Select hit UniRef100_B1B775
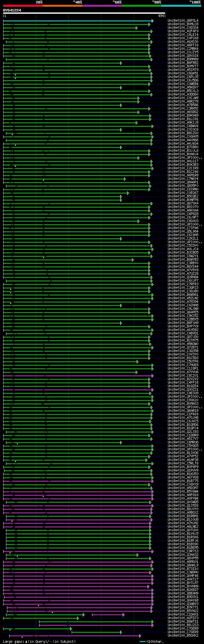Screen dimensions: 204x644 [183, 481]
